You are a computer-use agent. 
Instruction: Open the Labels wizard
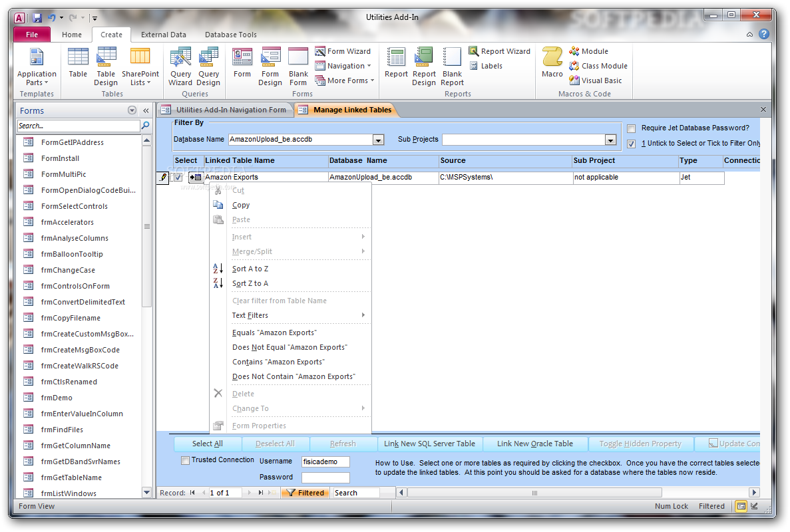pyautogui.click(x=486, y=66)
